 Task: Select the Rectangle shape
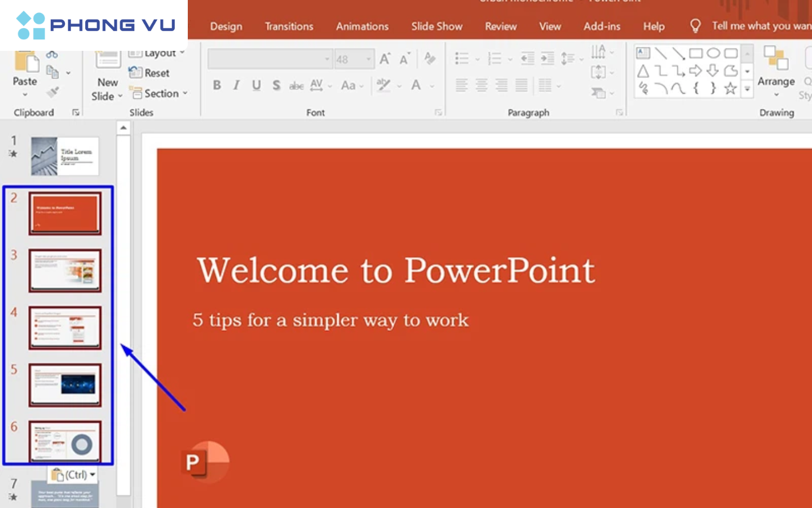(x=696, y=54)
